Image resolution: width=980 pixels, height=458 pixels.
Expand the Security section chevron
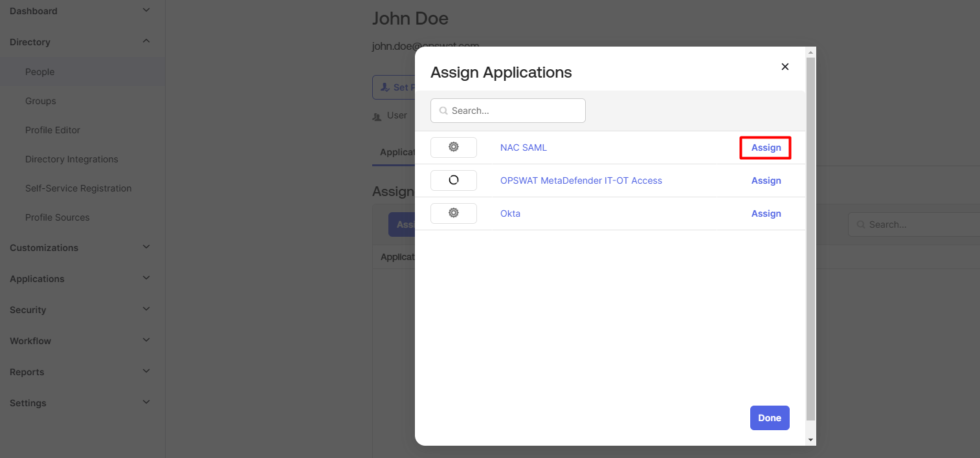click(146, 309)
